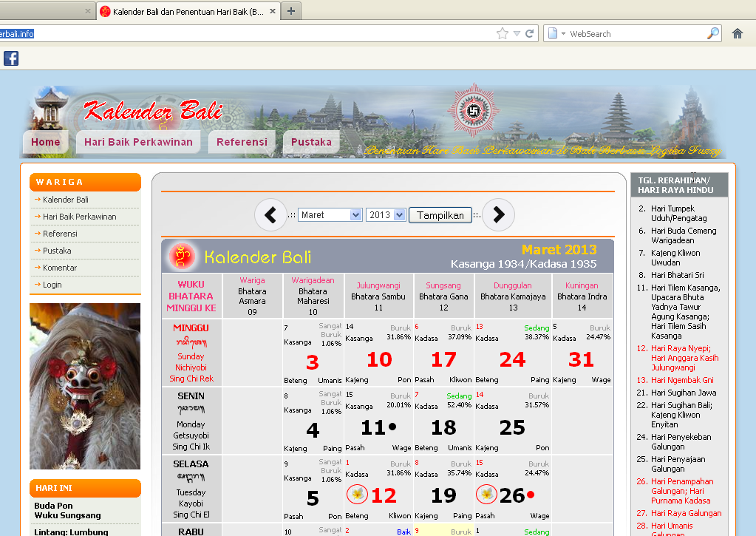Click Pustaka sidebar link

(x=57, y=251)
